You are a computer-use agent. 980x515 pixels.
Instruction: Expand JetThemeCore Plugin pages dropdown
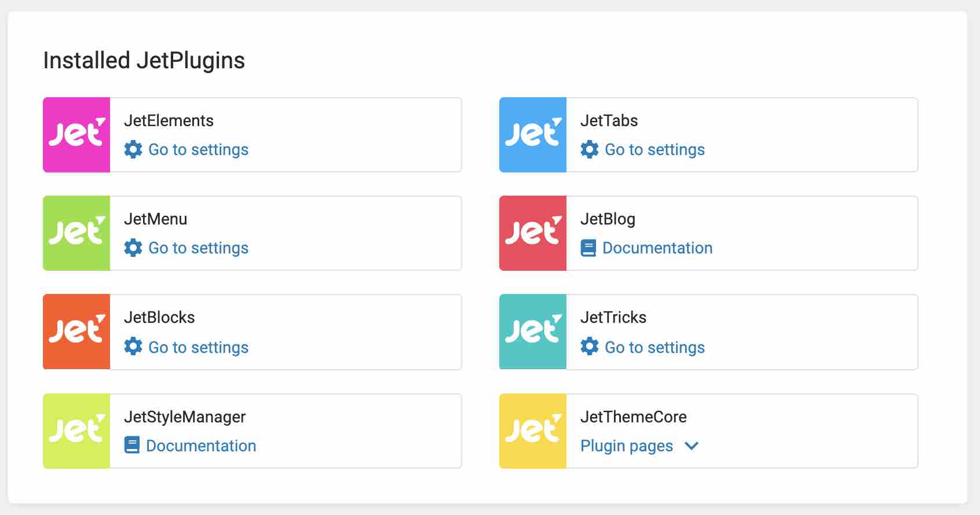[640, 446]
